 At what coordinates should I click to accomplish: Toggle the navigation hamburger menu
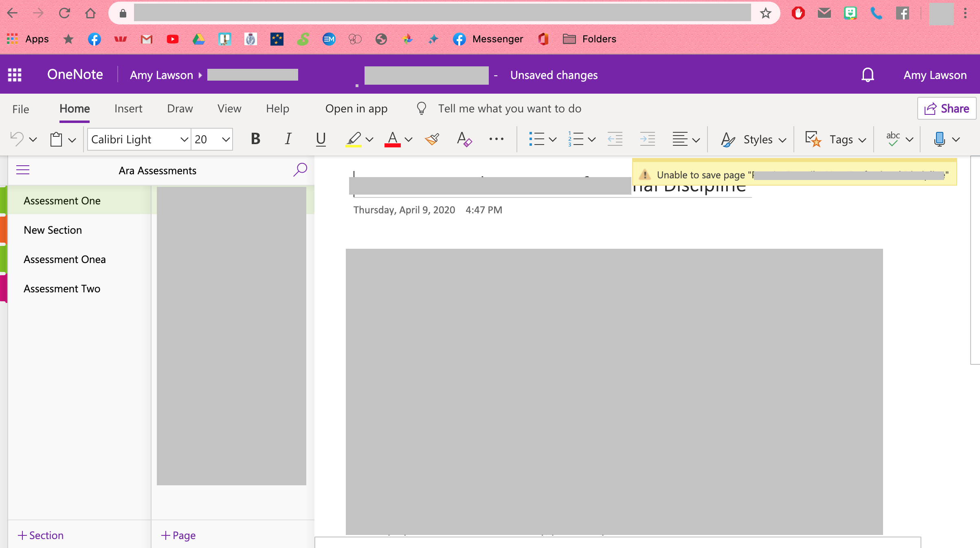pos(23,170)
